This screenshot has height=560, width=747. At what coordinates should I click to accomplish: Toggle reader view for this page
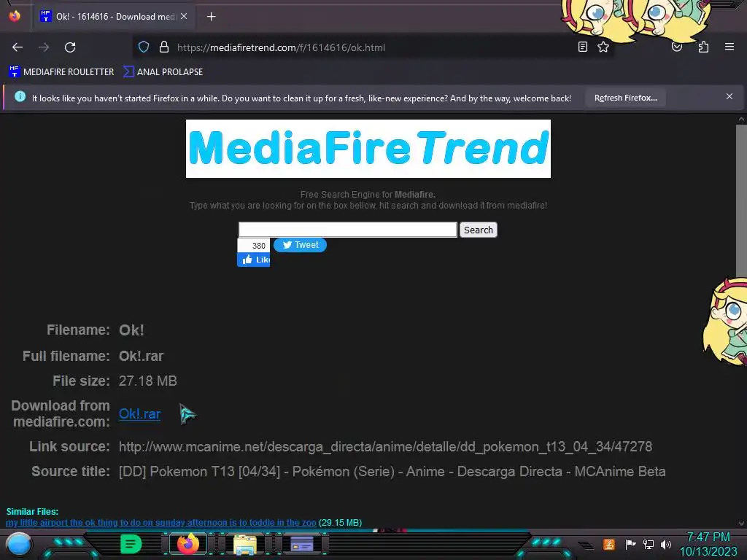(583, 47)
